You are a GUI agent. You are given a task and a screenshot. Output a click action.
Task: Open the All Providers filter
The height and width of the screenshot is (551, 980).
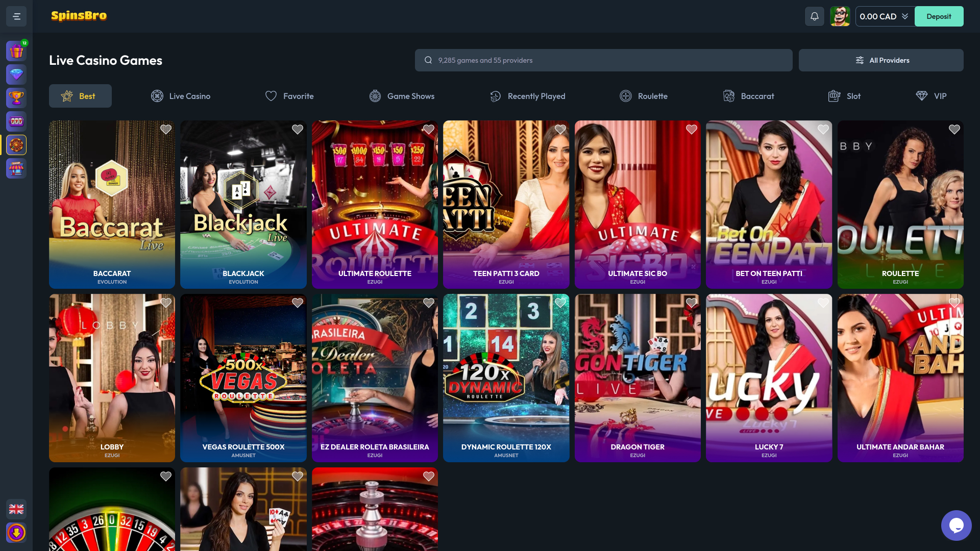tap(881, 60)
